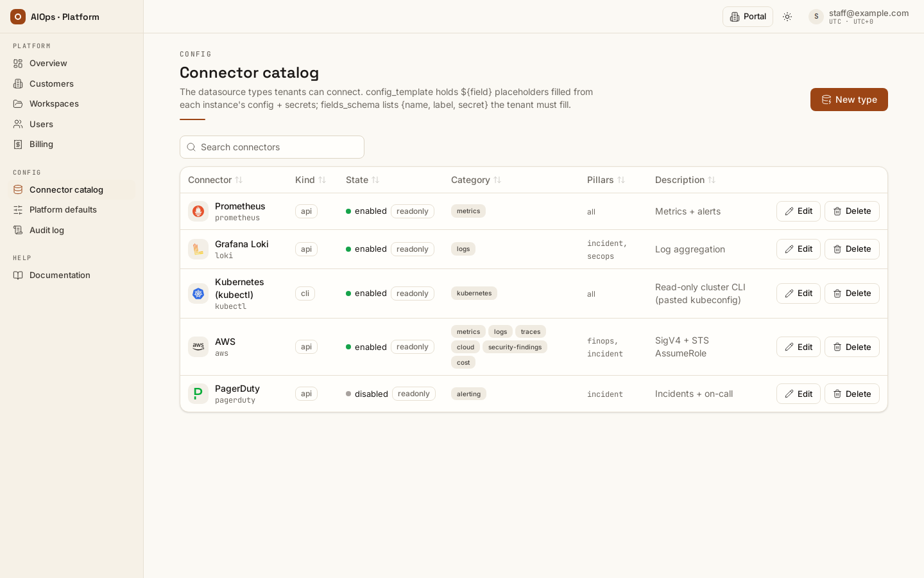Click the Kubernetes wheel icon

[198, 293]
